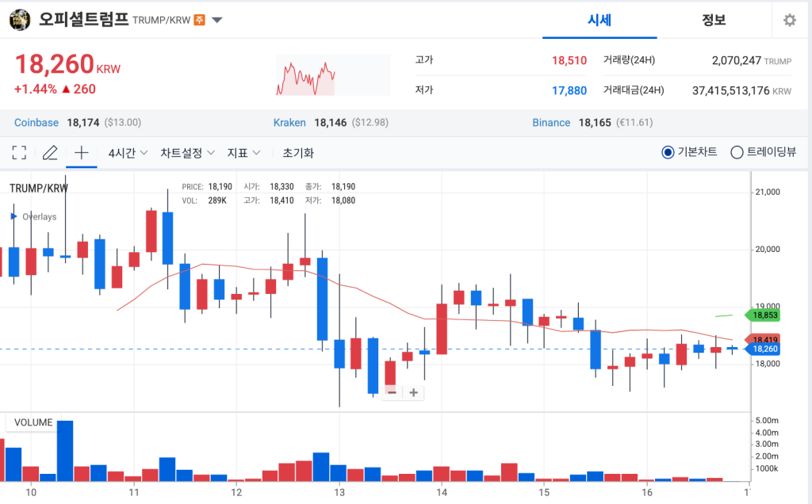Click the mini sparkline price chart
The image size is (812, 504).
(x=333, y=75)
